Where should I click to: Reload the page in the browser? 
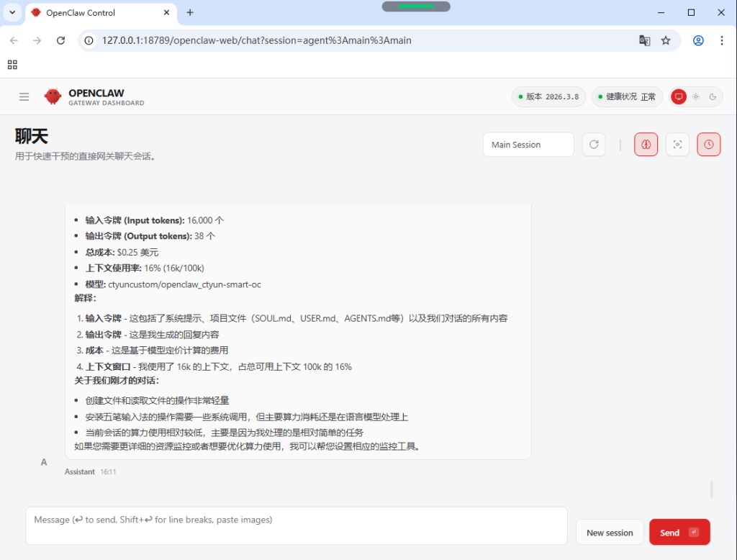pyautogui.click(x=60, y=40)
